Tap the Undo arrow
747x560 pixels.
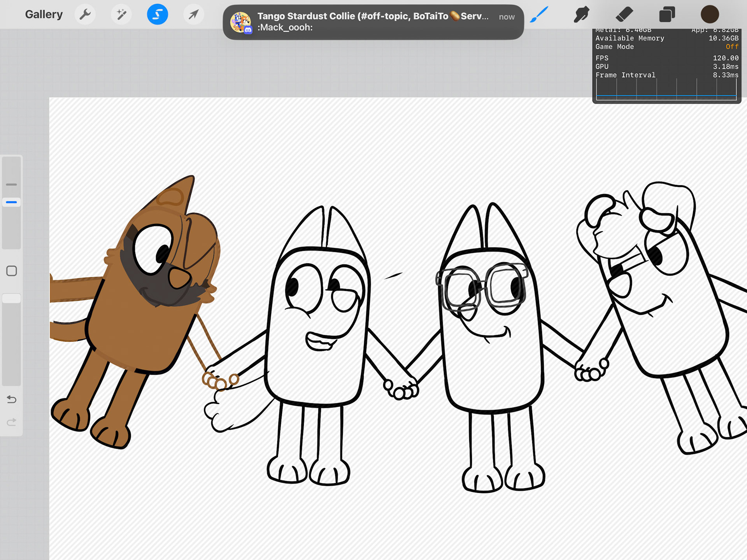(x=12, y=399)
